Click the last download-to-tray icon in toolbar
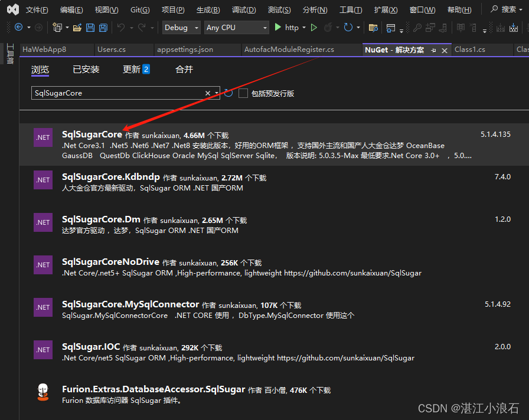Screen dimensions: 529x420 tap(514, 28)
